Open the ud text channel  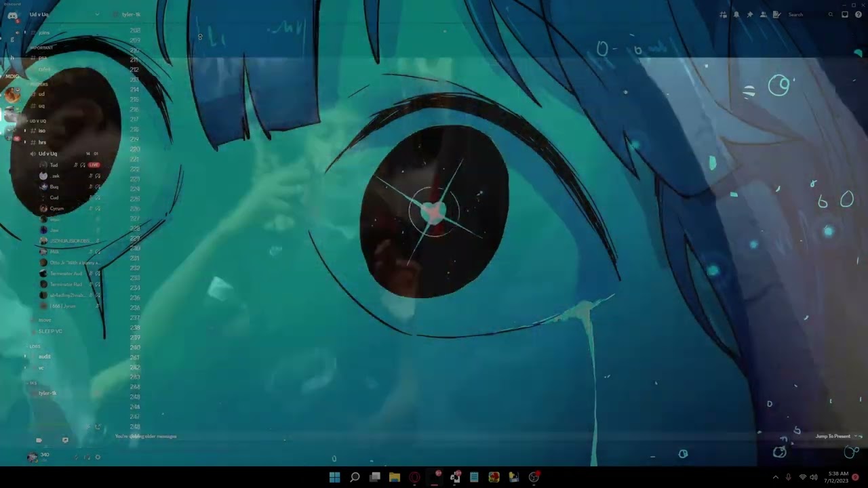[41, 94]
